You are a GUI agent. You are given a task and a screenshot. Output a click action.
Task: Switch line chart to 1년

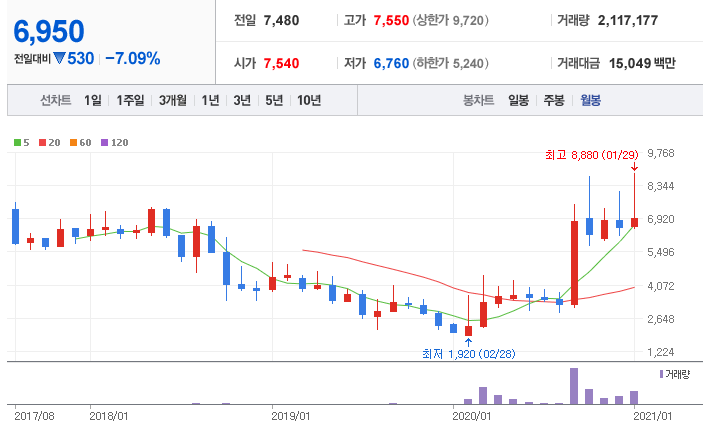210,100
